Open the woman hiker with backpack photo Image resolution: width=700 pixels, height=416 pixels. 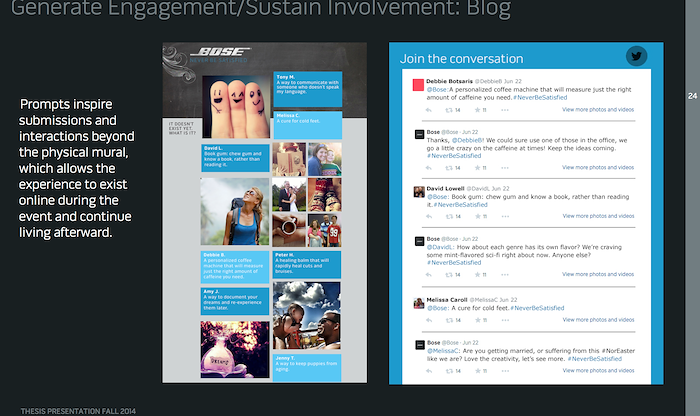pyautogui.click(x=235, y=211)
